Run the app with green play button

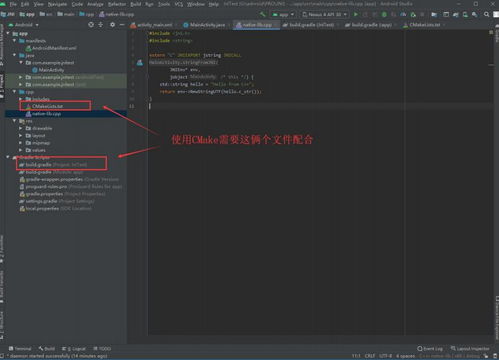click(356, 14)
